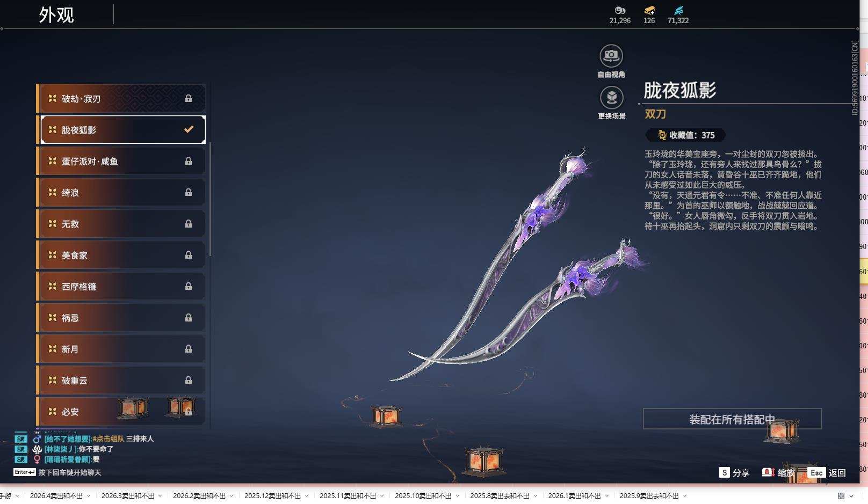This screenshot has height=504, width=868.
Task: Click the 收藏值: 375 collection value badge
Action: point(686,135)
